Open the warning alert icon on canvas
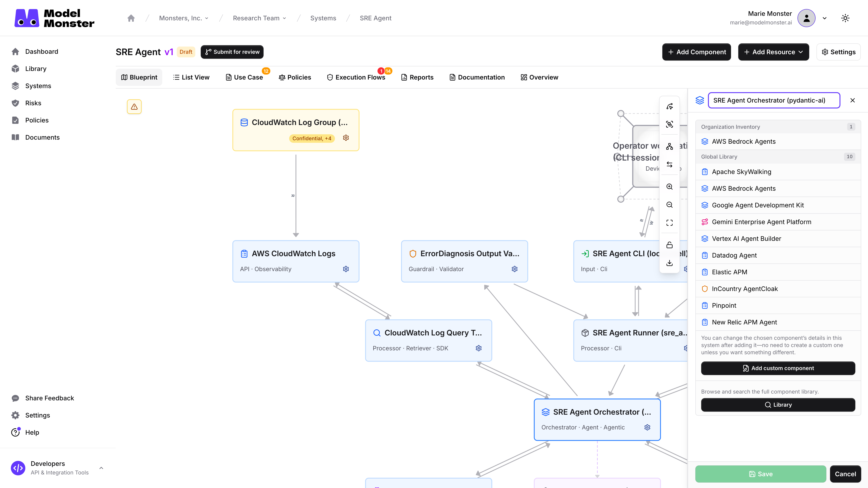Viewport: 868px width, 488px height. [x=134, y=107]
